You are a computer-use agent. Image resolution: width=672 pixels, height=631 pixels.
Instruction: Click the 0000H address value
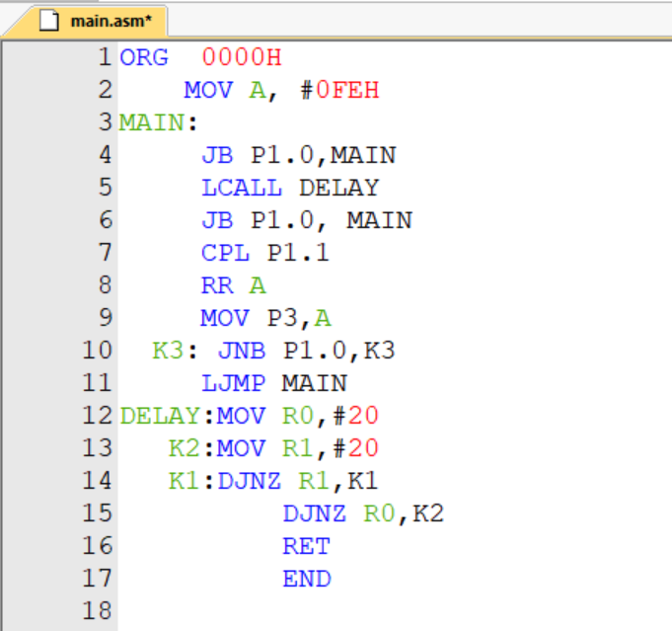[x=242, y=57]
